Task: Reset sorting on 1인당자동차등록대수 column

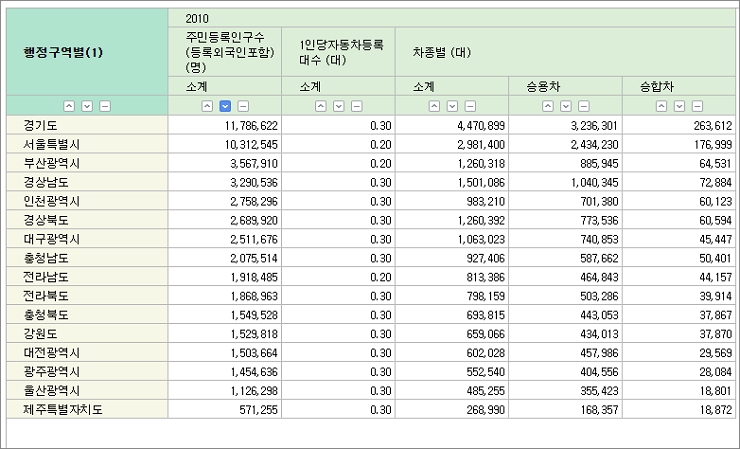Action: 357,106
